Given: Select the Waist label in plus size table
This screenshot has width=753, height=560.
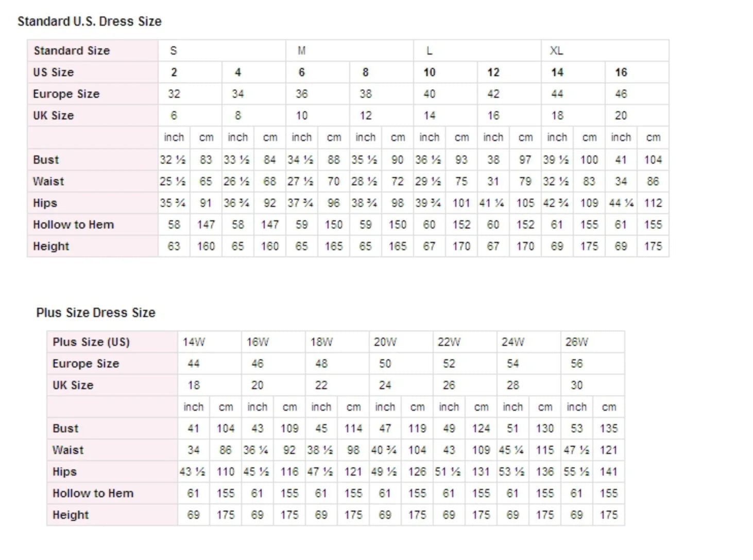Looking at the screenshot, I should click(x=68, y=450).
